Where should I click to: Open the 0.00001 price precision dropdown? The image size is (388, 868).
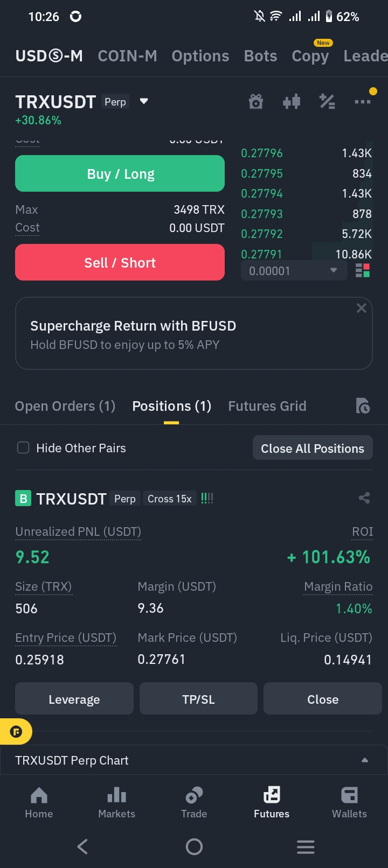294,271
